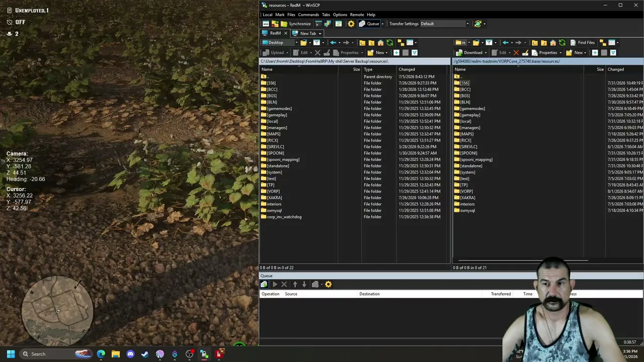
Task: Refresh the local panel
Action: click(x=389, y=43)
